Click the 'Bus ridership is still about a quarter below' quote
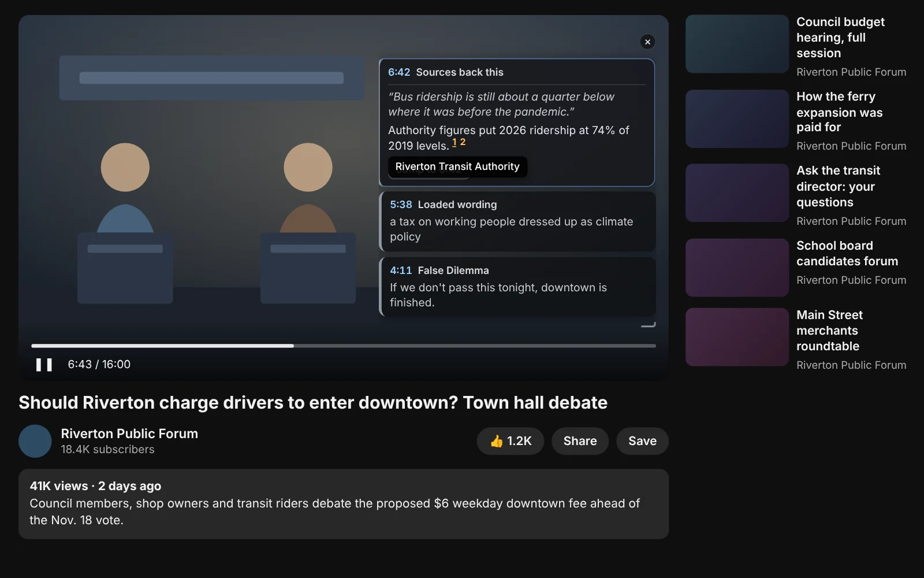This screenshot has height=578, width=924. [501, 105]
